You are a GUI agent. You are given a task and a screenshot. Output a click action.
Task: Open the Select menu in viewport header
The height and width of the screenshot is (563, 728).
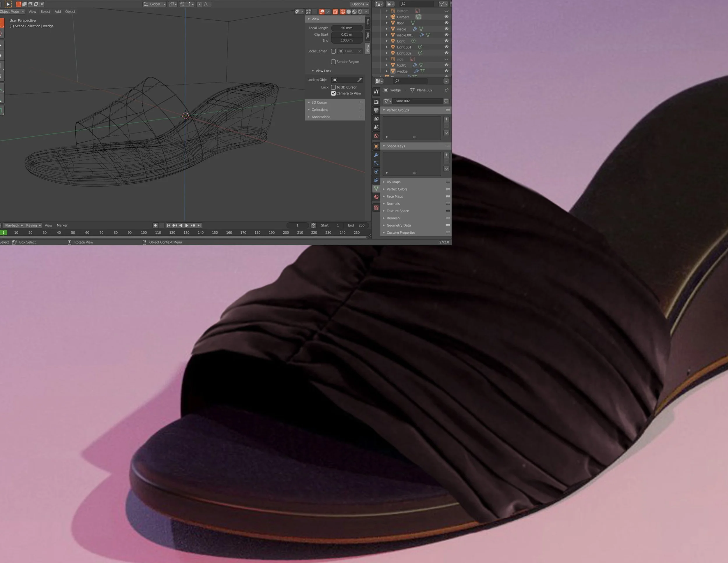coord(45,12)
